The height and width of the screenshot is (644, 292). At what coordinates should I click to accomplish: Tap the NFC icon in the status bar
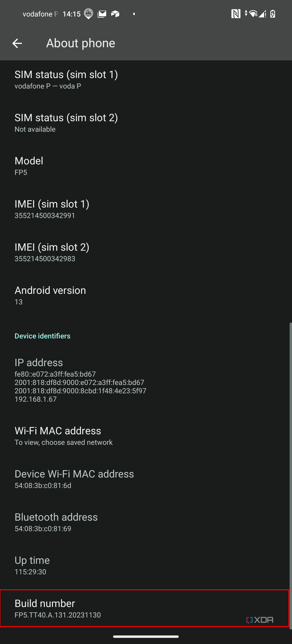[x=236, y=14]
